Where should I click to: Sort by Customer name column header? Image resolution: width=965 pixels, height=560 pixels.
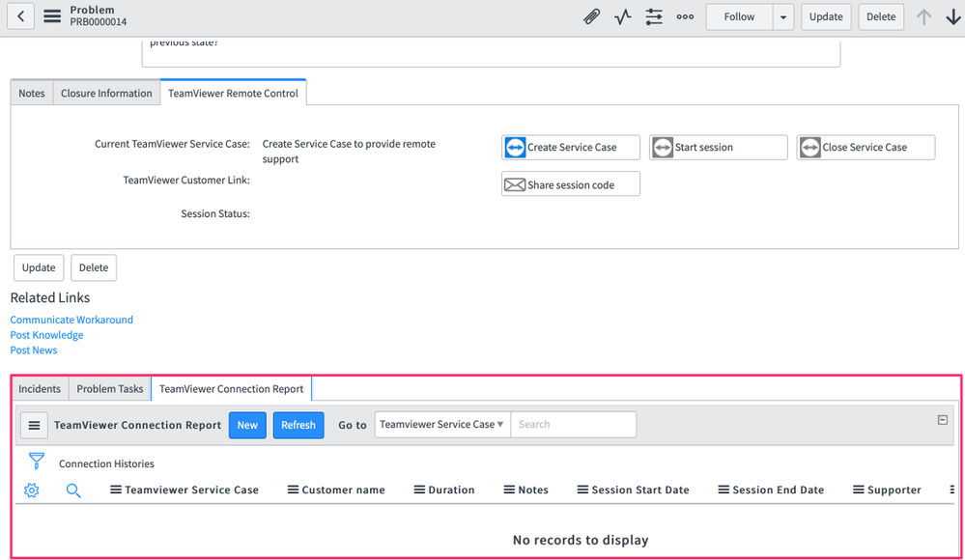click(344, 490)
